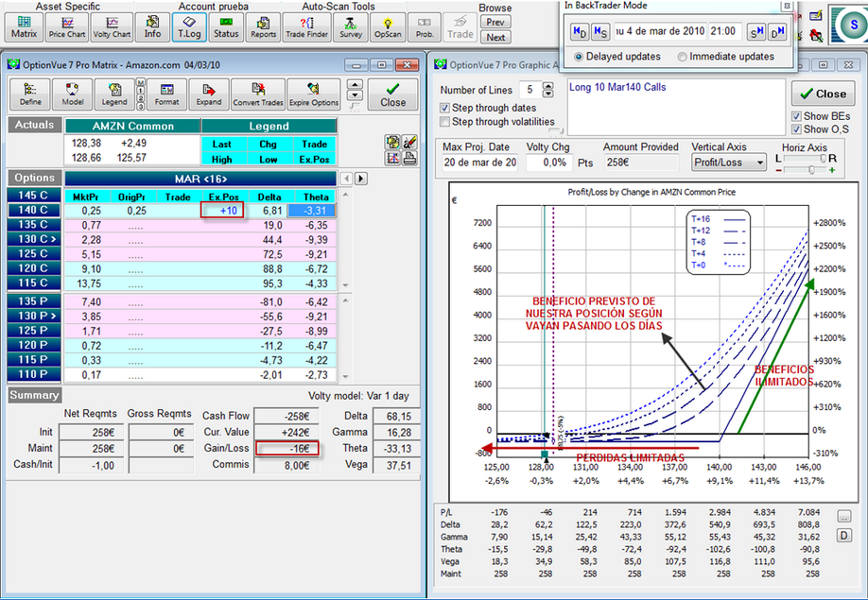This screenshot has height=600, width=868.
Task: Click the Legend toolbar icon in Matrix
Action: coord(114,94)
